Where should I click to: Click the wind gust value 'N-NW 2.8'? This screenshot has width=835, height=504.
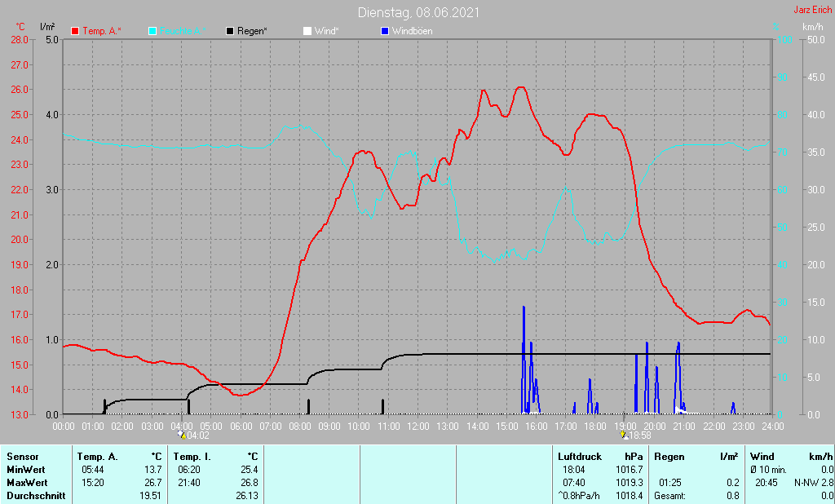pyautogui.click(x=814, y=483)
